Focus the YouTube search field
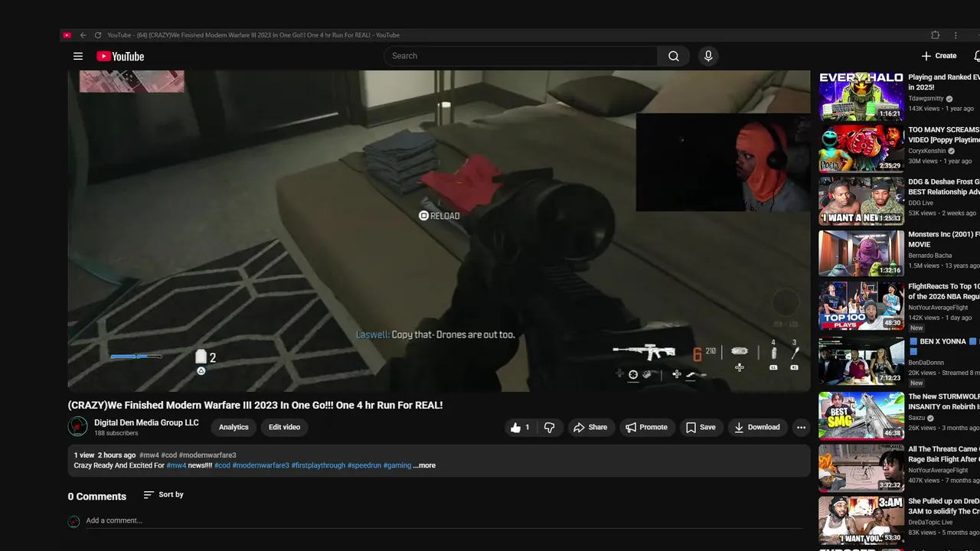 pyautogui.click(x=521, y=56)
